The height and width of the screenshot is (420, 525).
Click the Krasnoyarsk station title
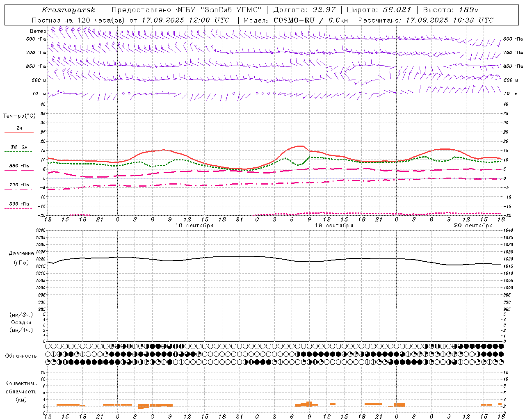pyautogui.click(x=68, y=10)
